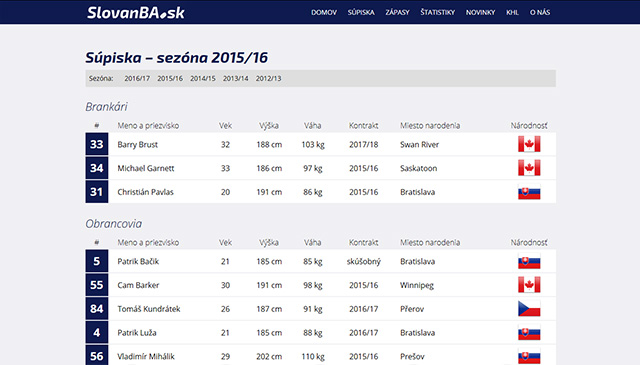Click the page title Súpiska – sezóna 2015/16

click(x=176, y=58)
